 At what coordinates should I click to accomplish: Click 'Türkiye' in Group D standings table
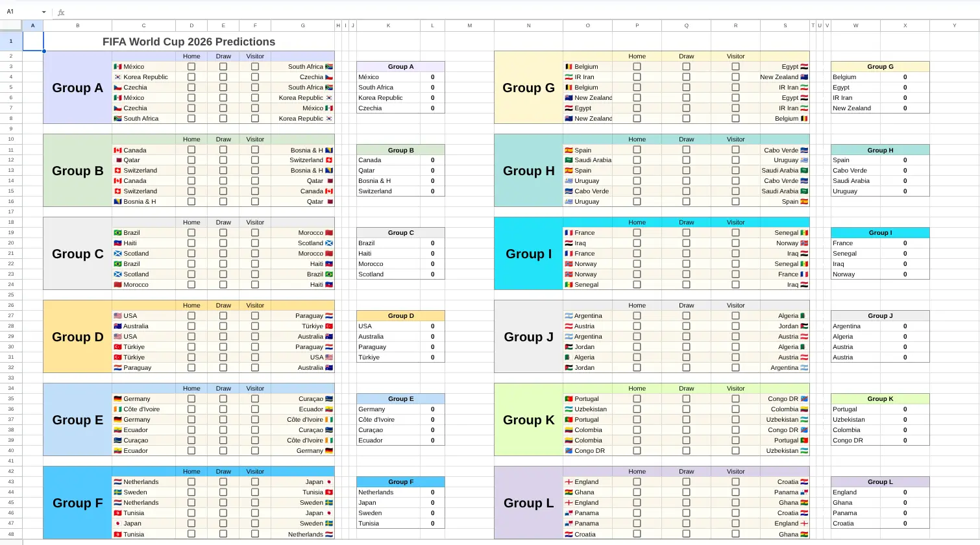tap(369, 357)
